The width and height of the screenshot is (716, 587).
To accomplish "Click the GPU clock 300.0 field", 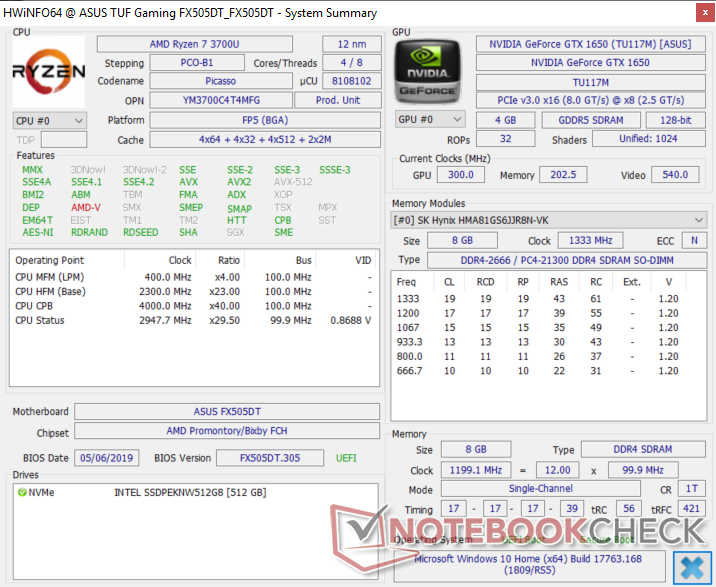I will pyautogui.click(x=461, y=175).
